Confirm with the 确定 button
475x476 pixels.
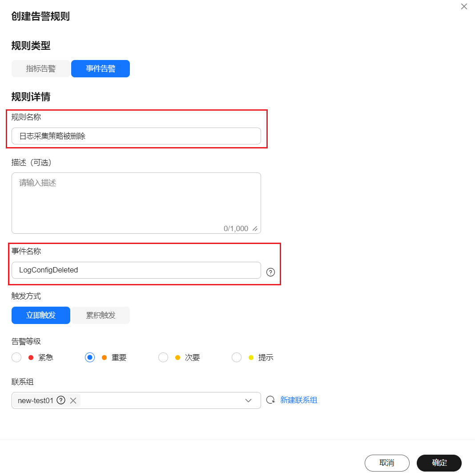click(x=439, y=463)
